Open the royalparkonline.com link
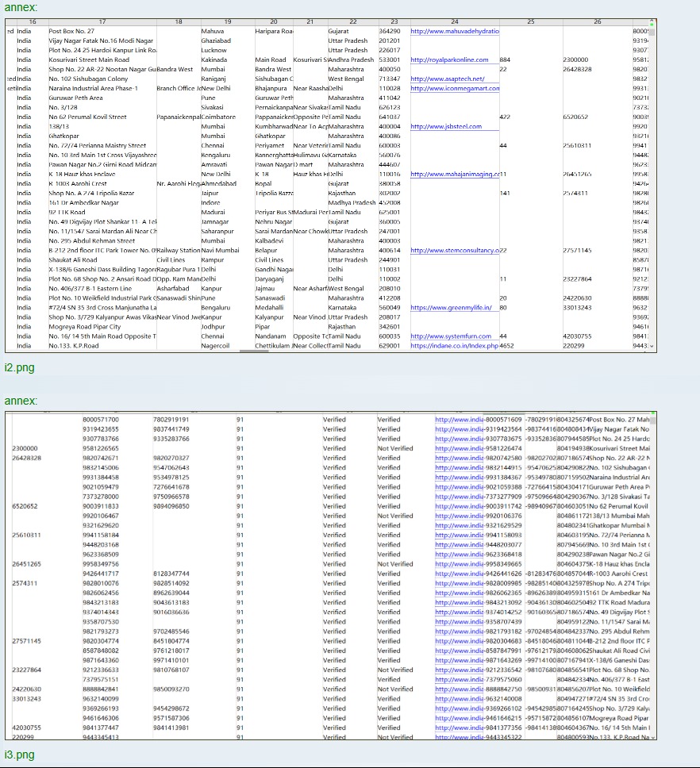The height and width of the screenshot is (768, 700). [448, 60]
